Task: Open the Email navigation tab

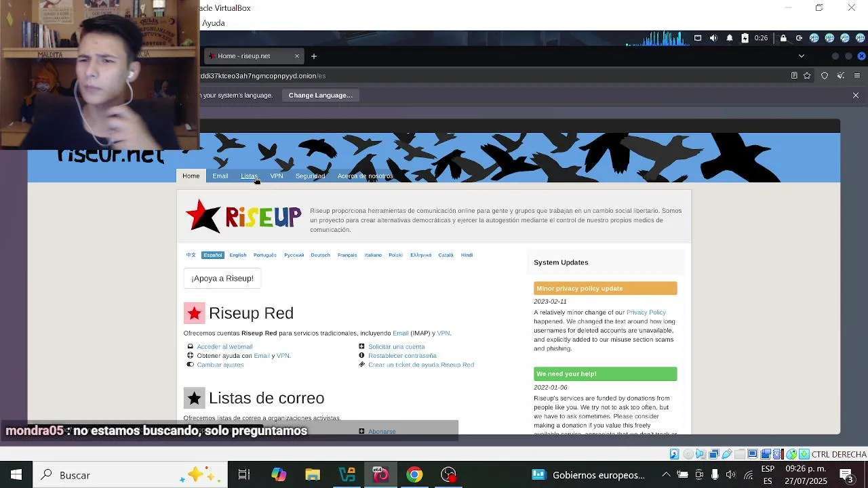Action: pos(220,176)
